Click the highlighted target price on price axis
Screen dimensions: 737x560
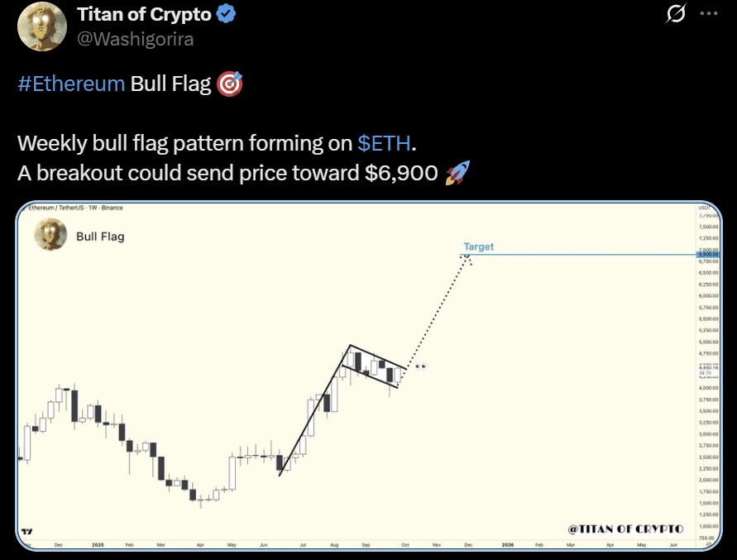pyautogui.click(x=707, y=254)
